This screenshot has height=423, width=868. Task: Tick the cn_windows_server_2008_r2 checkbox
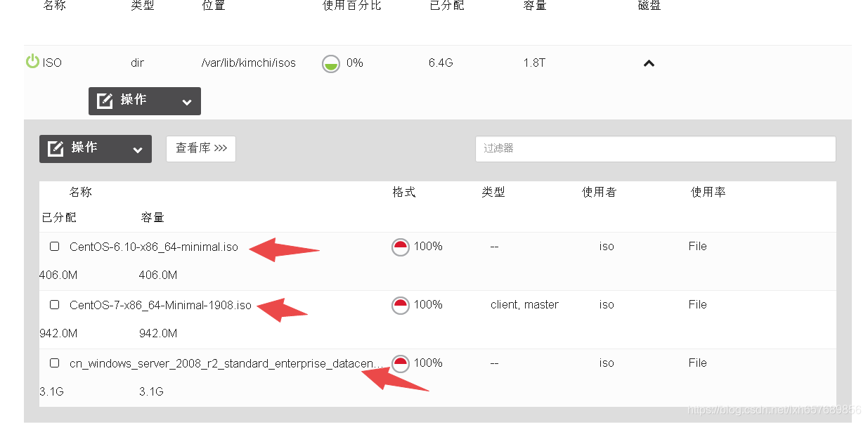(55, 363)
